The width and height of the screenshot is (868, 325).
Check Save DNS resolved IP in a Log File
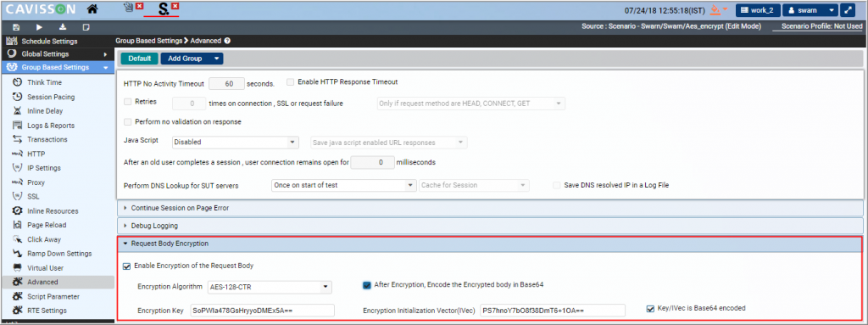coord(557,185)
